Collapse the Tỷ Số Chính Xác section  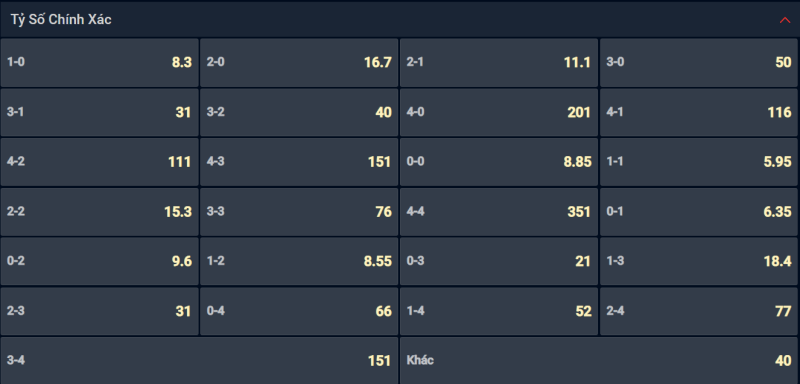(x=785, y=20)
